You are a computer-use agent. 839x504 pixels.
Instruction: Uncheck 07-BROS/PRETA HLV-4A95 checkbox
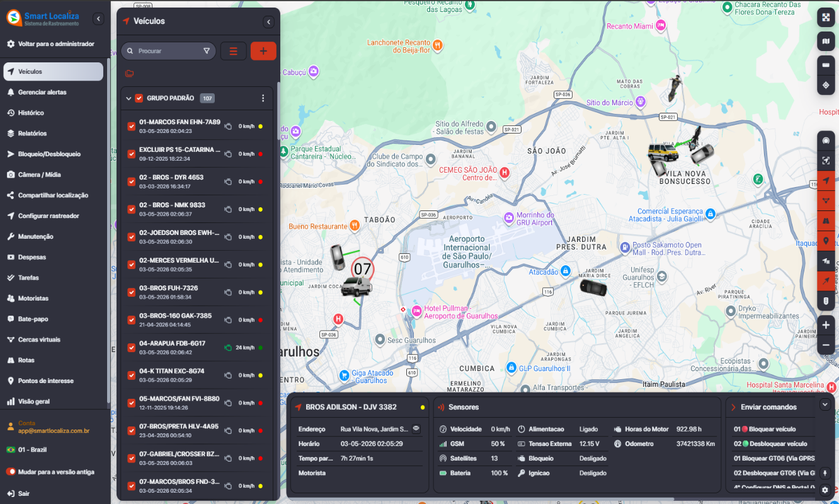tap(132, 431)
